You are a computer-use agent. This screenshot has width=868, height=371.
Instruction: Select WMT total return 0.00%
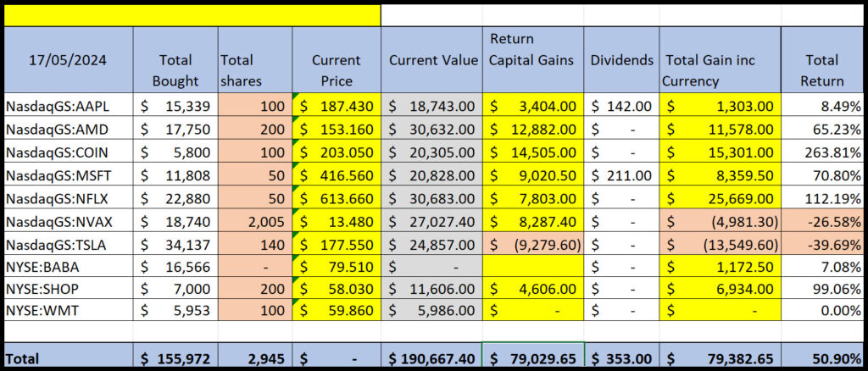[822, 310]
